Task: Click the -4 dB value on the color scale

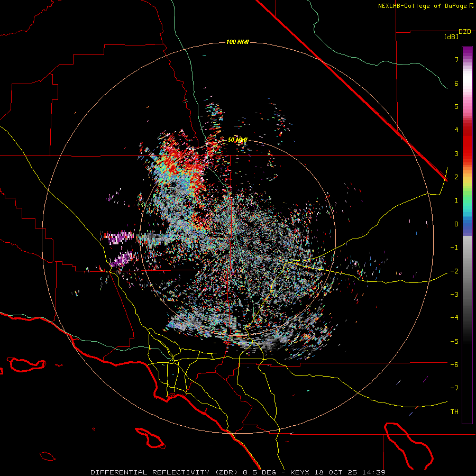Action: [454, 318]
